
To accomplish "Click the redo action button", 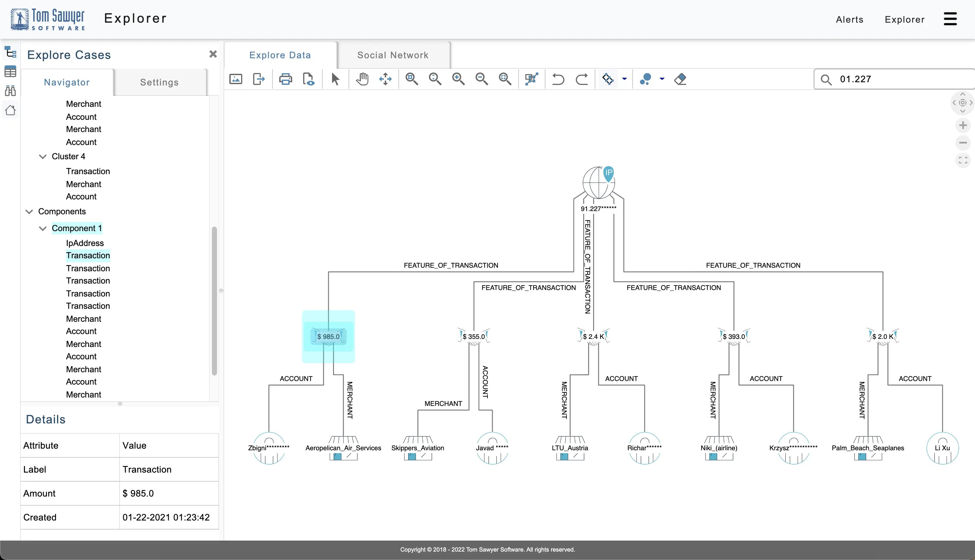I will pos(582,79).
